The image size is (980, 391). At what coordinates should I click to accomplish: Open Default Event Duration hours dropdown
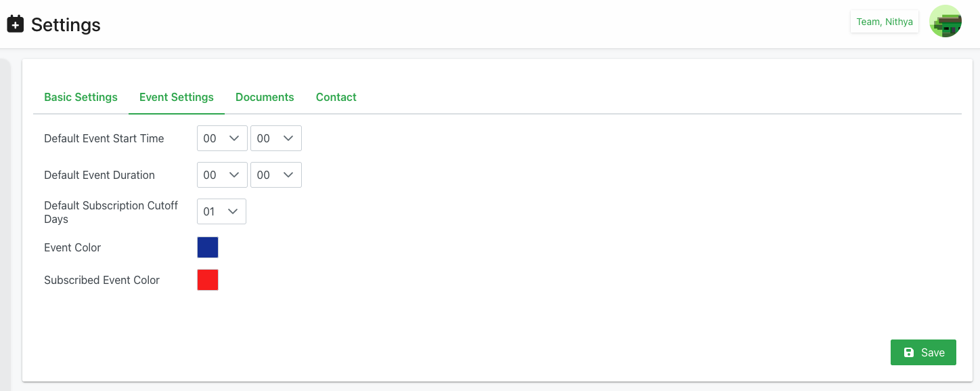221,175
